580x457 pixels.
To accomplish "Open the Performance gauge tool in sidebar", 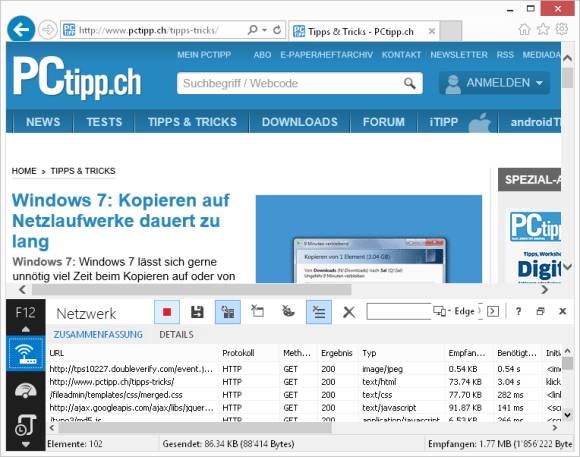I will click(25, 391).
